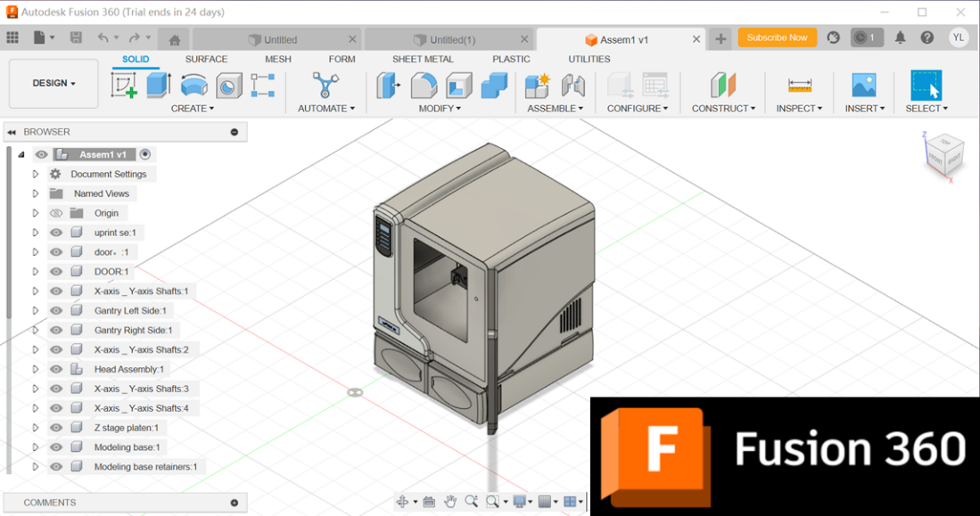980x516 pixels.
Task: Select the Shell tool
Action: pos(458,85)
